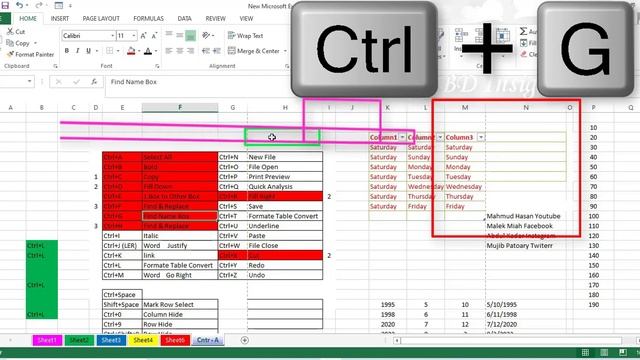Open Font group dialog launcher
The width and height of the screenshot is (640, 360).
click(x=157, y=66)
